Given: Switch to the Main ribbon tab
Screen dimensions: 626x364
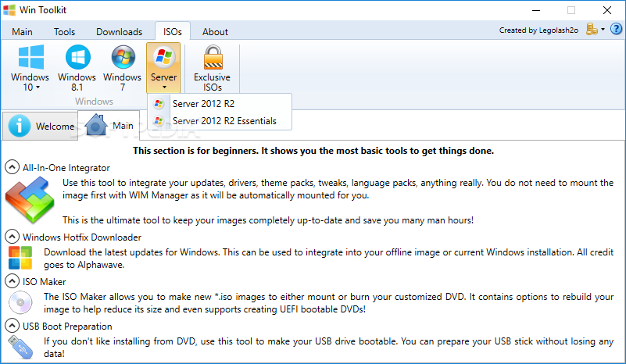Looking at the screenshot, I should click(x=22, y=31).
